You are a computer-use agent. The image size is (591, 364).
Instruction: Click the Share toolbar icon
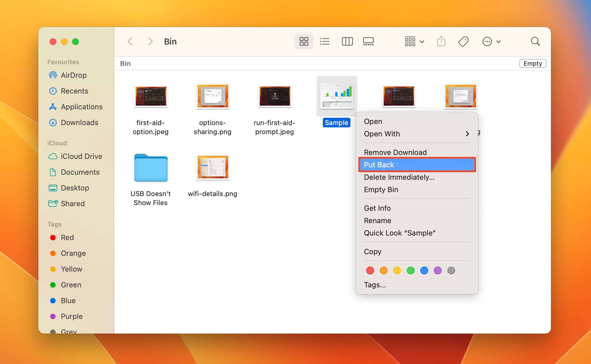click(441, 42)
